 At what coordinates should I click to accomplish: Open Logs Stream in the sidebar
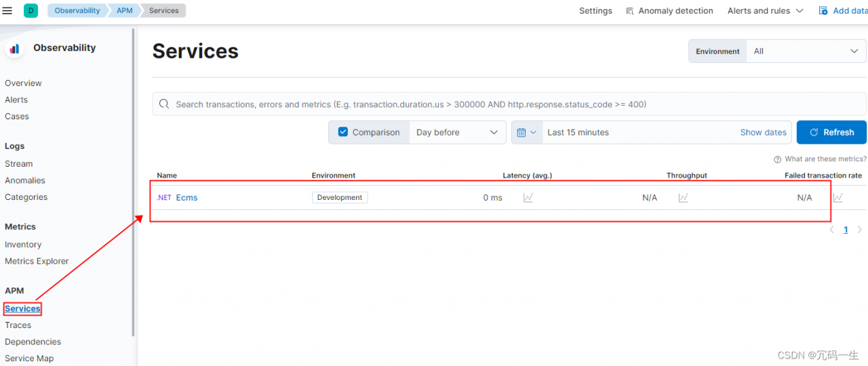(18, 164)
